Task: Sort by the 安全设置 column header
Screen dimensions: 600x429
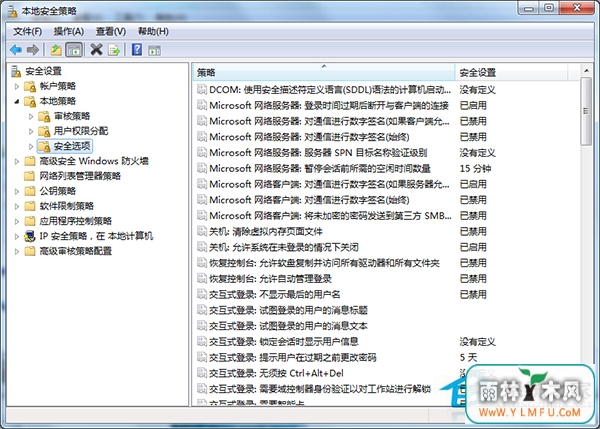Action: [x=511, y=72]
